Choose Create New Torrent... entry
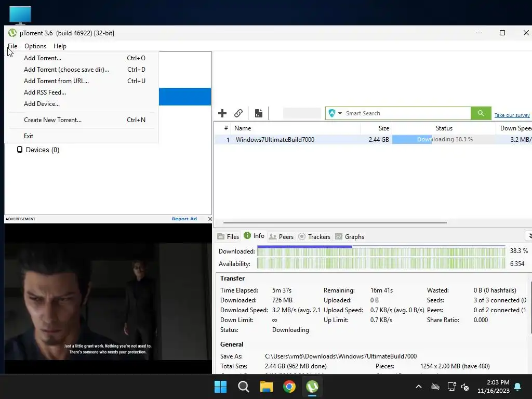The width and height of the screenshot is (532, 399). coord(82,120)
